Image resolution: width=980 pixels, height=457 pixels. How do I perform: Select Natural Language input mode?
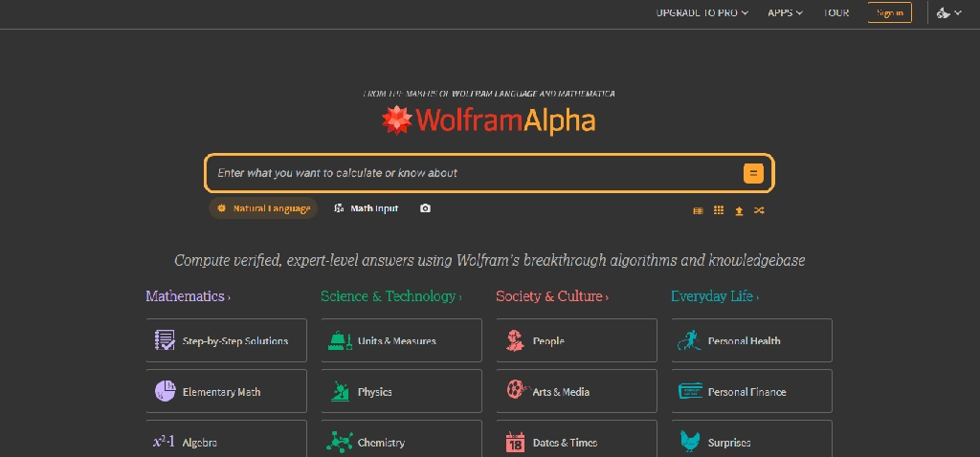(x=263, y=208)
